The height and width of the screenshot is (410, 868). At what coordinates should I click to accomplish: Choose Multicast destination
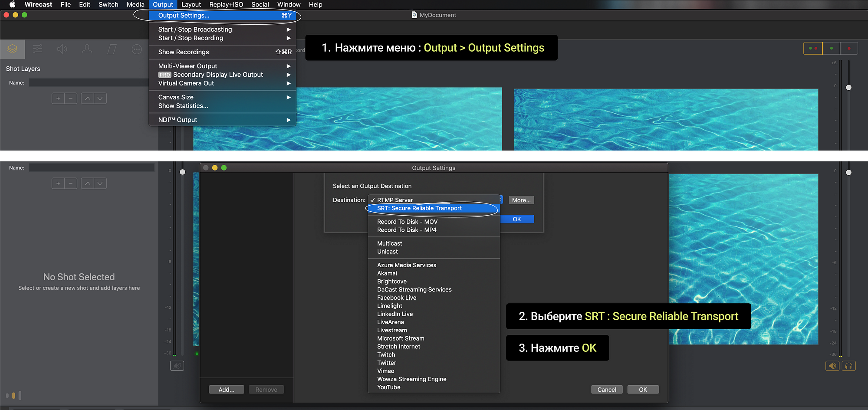[434, 243]
